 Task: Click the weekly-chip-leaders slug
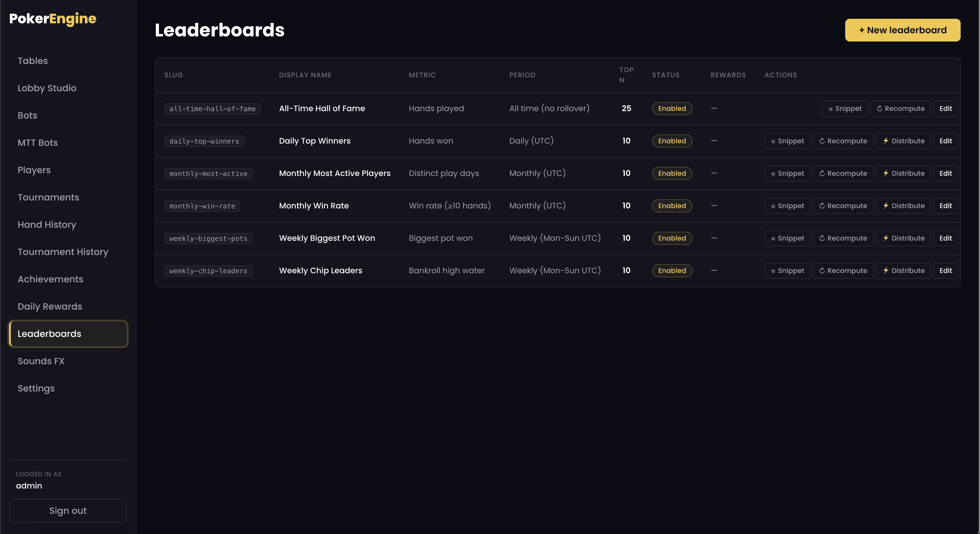click(208, 271)
